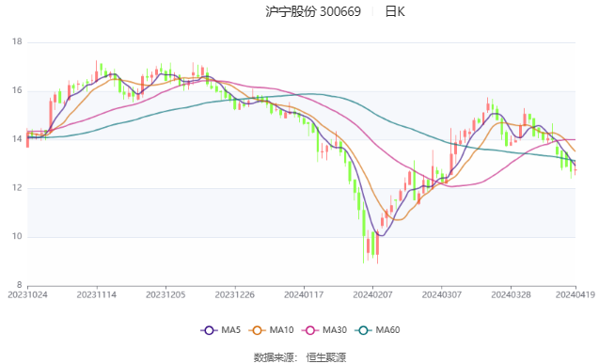
Task: Toggle the MA5 legend circle marker
Action: 209,330
